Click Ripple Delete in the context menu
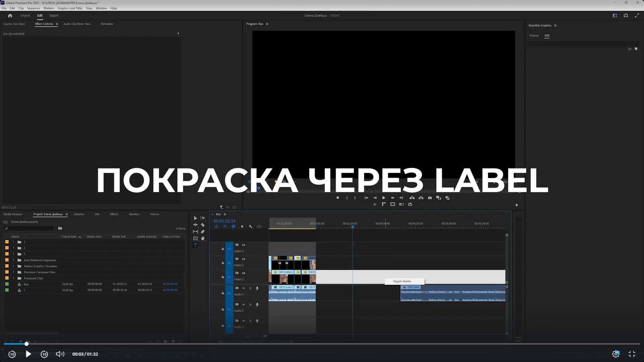The image size is (644, 362). click(x=402, y=281)
